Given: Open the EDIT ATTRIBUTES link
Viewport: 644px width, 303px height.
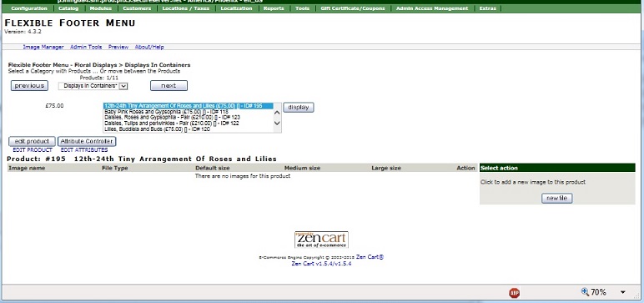Looking at the screenshot, I should 84,150.
